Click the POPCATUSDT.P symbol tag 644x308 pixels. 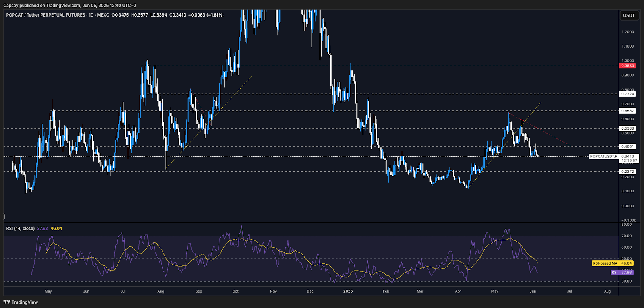[x=603, y=157]
